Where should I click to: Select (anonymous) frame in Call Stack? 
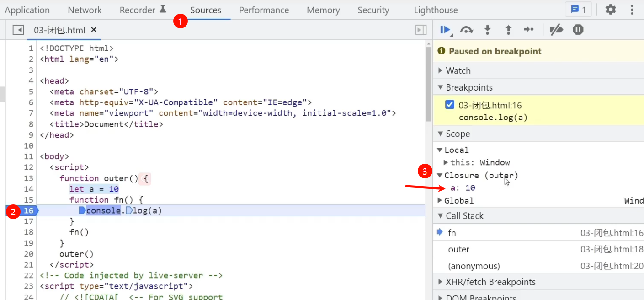(x=538, y=266)
